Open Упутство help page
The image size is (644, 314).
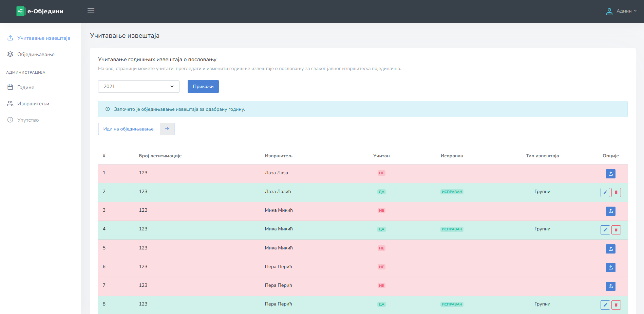pyautogui.click(x=28, y=120)
